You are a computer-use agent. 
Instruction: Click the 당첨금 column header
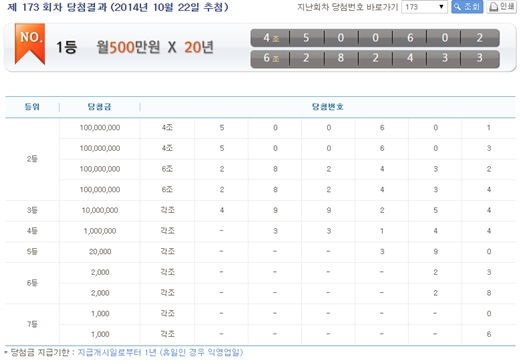coord(99,107)
